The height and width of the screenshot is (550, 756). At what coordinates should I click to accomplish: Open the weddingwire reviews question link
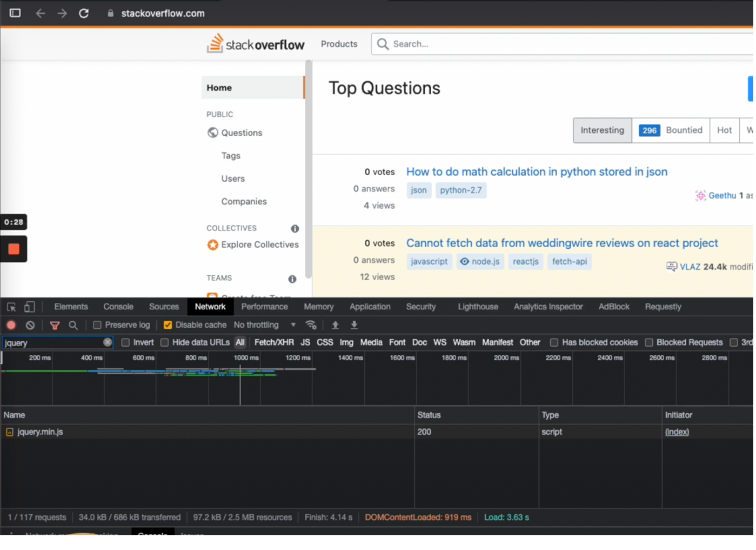click(x=563, y=243)
